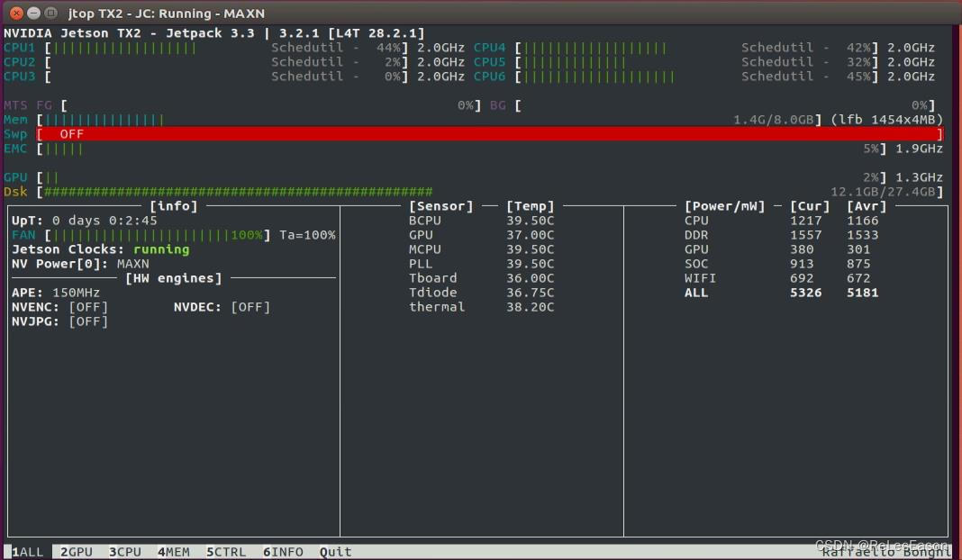
Task: Click the MTS FG usage bar
Action: [x=270, y=105]
